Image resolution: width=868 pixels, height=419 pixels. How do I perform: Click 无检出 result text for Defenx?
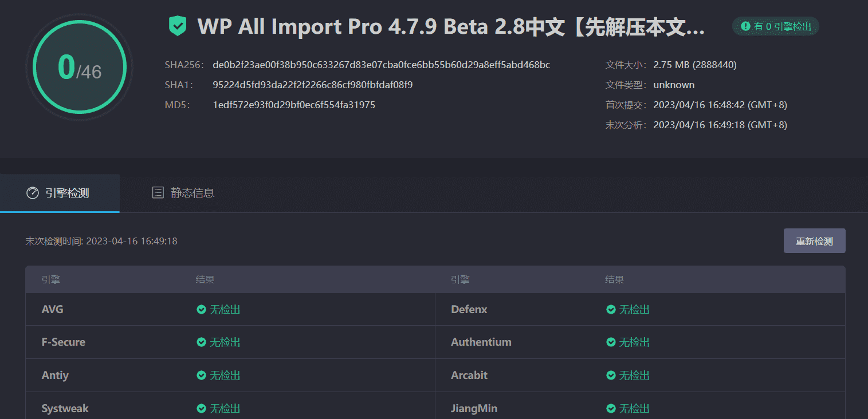(x=634, y=310)
